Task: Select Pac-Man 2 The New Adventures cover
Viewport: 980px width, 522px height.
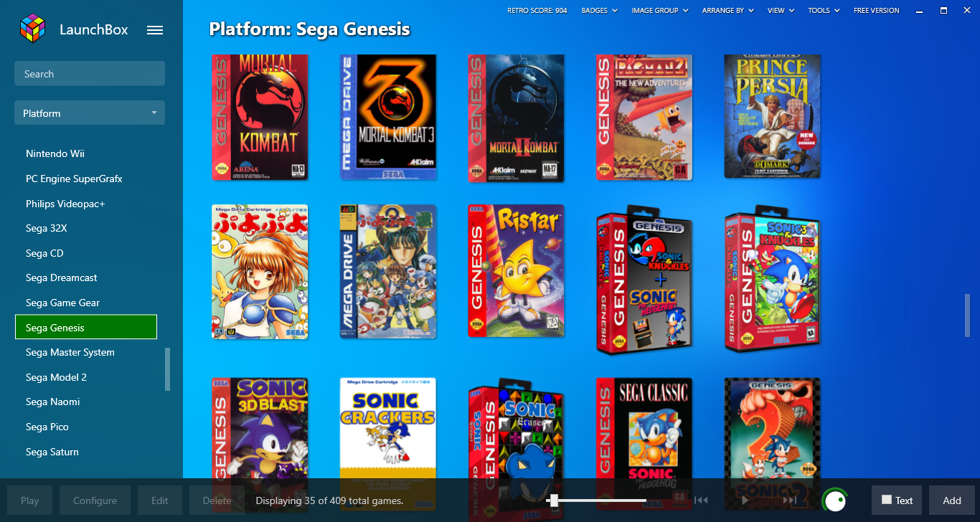Action: 644,117
